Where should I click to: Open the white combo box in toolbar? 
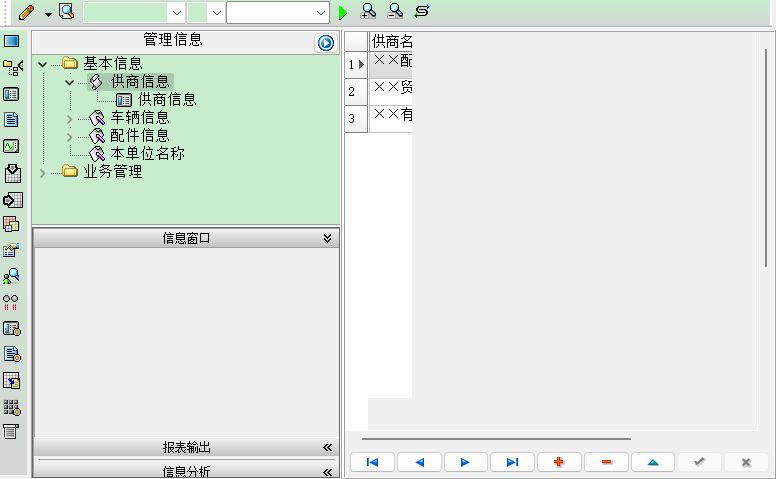(x=278, y=13)
